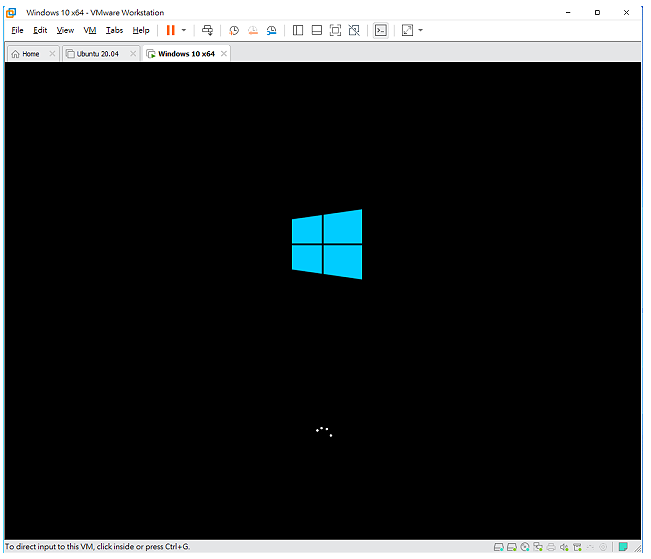Expand the stretch guest dropdown arrow
The height and width of the screenshot is (559, 651).
click(421, 30)
